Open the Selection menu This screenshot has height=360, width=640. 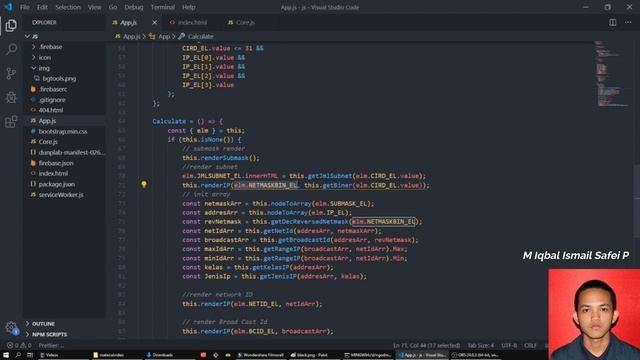[x=68, y=7]
